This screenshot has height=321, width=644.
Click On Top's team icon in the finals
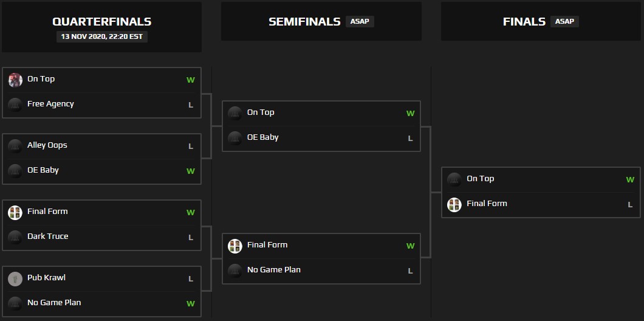[454, 179]
